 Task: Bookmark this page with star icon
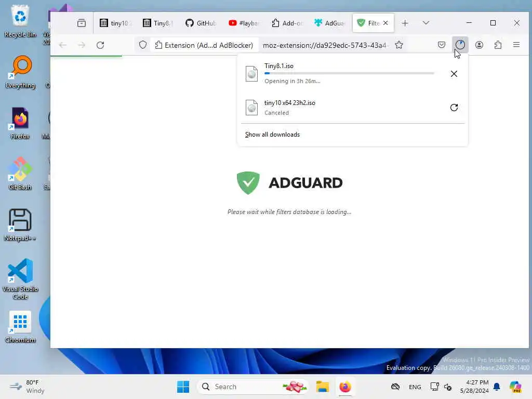pos(399,45)
